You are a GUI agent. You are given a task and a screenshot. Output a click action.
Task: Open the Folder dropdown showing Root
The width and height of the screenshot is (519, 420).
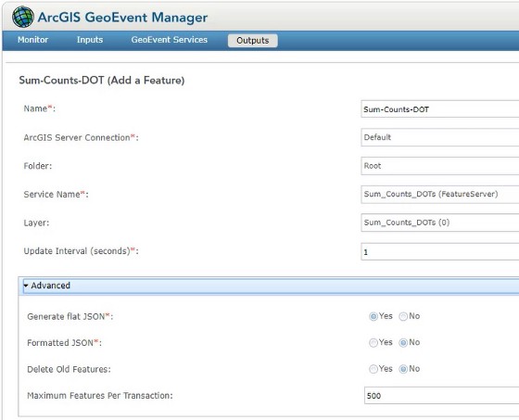440,166
